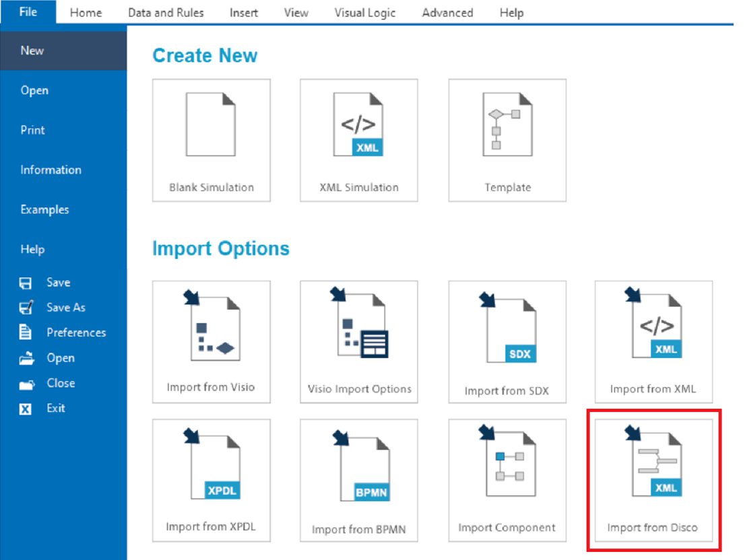Image resolution: width=745 pixels, height=560 pixels.
Task: Click the highlighted Import from Disco tile
Action: tap(653, 480)
